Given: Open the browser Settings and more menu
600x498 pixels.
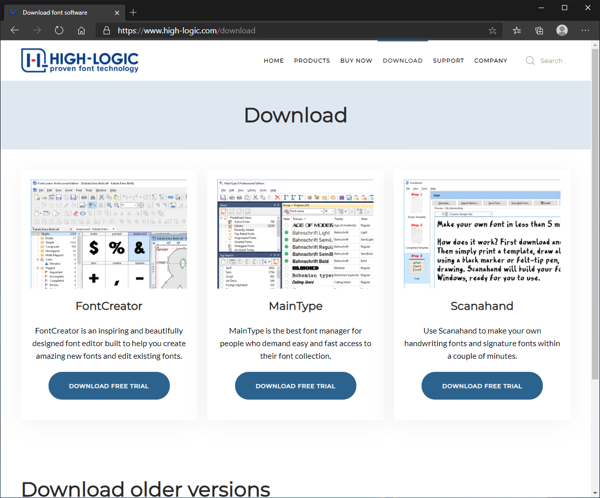Looking at the screenshot, I should click(585, 31).
